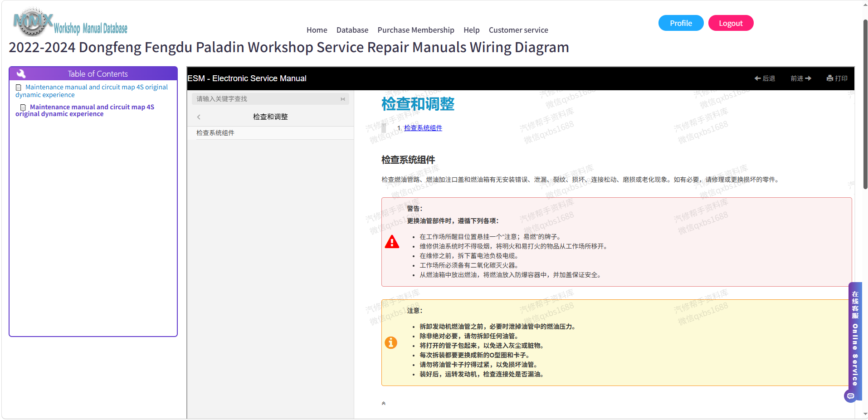Click the 检查和调整 title in navigation panel
This screenshot has height=420, width=868.
[x=270, y=117]
